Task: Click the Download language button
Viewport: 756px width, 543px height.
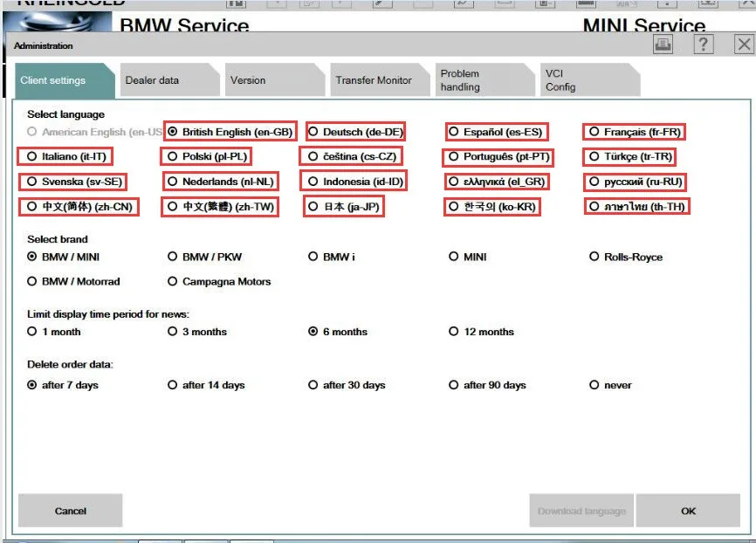Action: coord(581,511)
